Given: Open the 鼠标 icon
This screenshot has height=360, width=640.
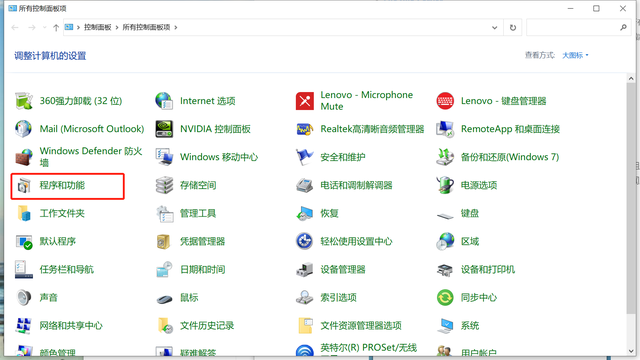Looking at the screenshot, I should pos(164,299).
